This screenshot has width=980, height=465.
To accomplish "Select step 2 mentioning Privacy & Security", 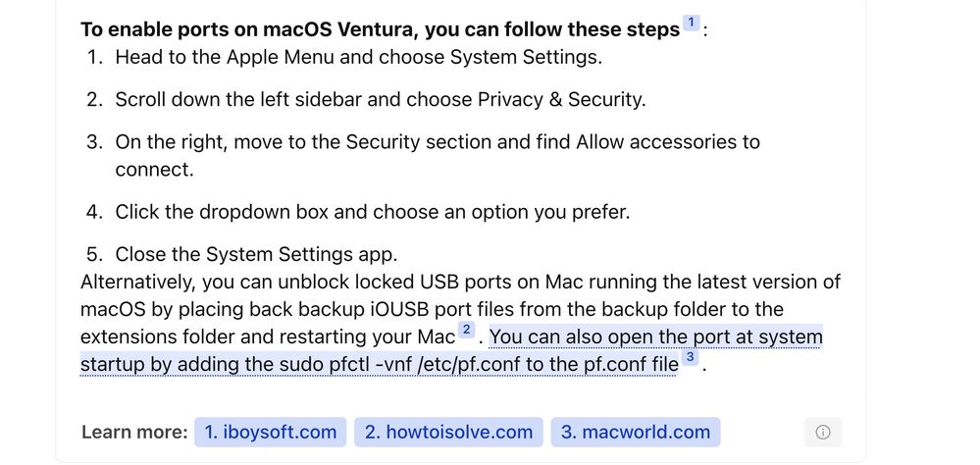I will coord(380,99).
